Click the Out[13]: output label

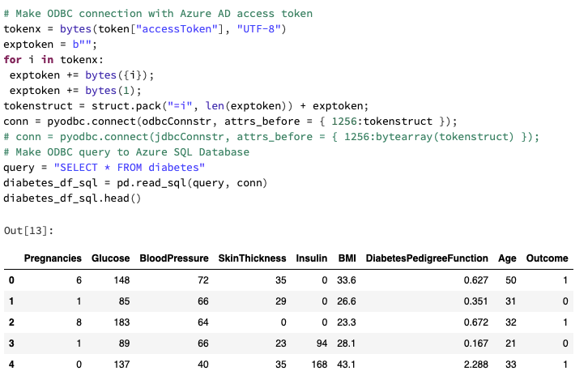point(28,231)
